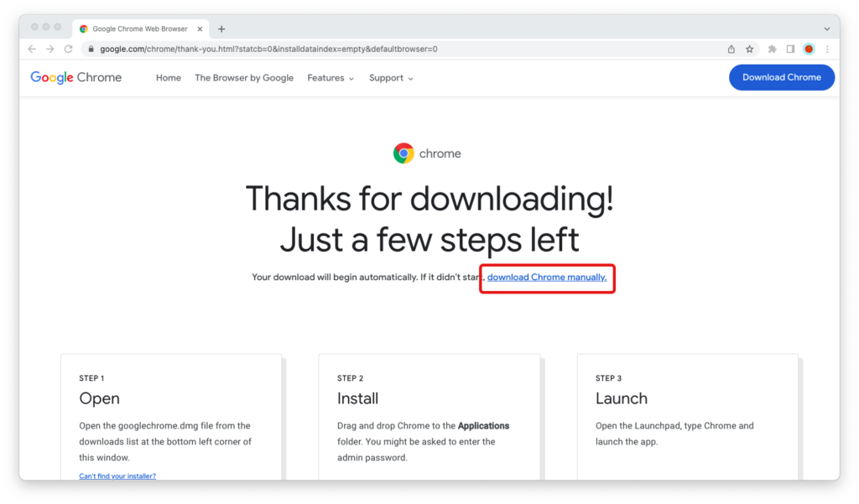Bookmark this page with the star icon

(749, 49)
